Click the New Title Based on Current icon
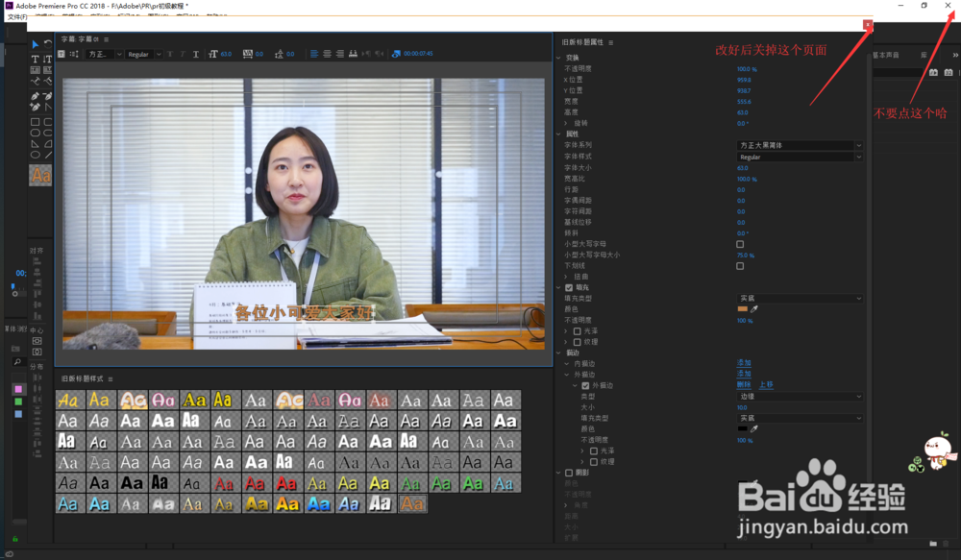The image size is (961, 560). coord(62,54)
